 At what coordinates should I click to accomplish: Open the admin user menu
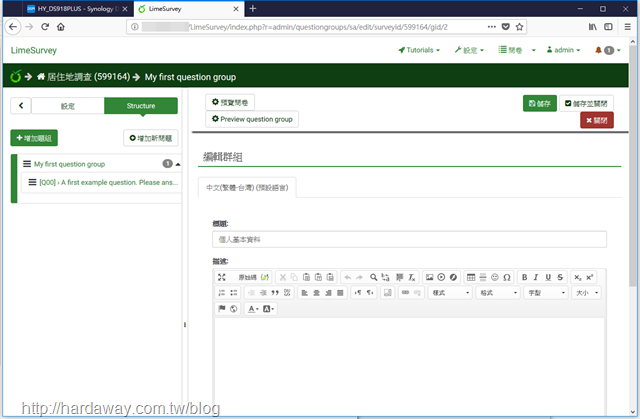[564, 50]
